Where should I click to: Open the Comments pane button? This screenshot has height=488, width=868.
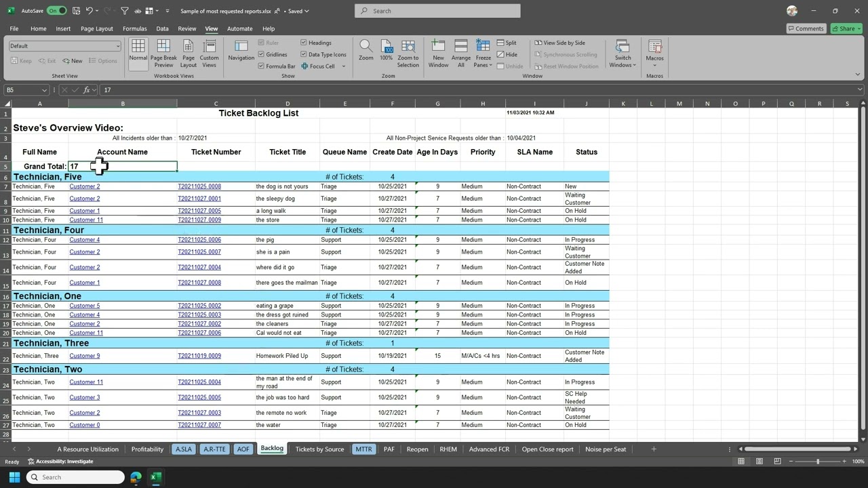click(x=806, y=28)
